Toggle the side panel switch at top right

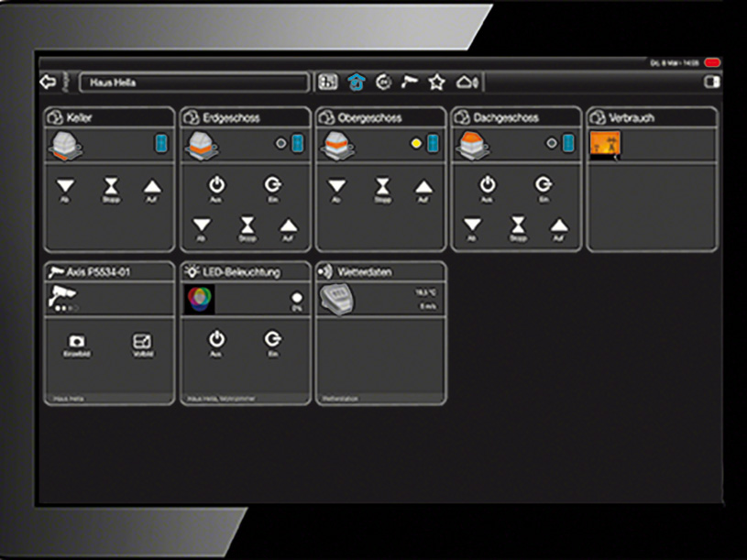(709, 82)
